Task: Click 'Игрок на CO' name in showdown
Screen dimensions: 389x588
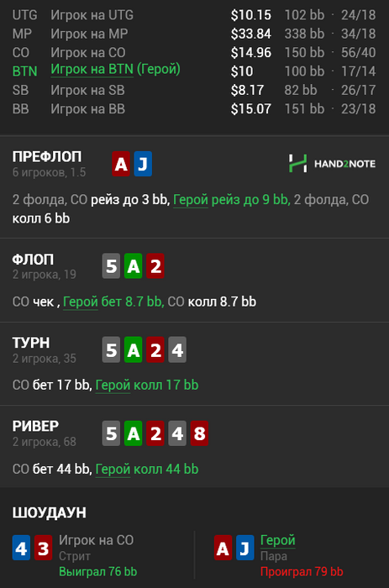Action: pos(96,540)
